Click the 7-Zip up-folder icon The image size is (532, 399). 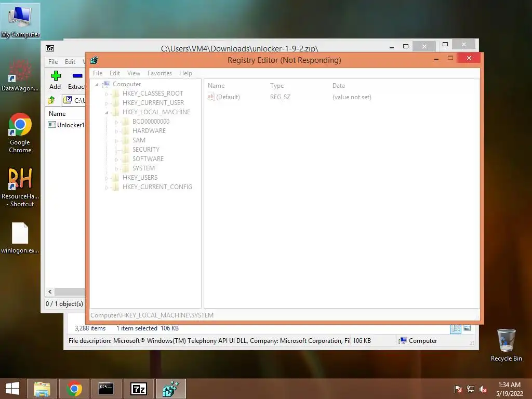[x=51, y=100]
